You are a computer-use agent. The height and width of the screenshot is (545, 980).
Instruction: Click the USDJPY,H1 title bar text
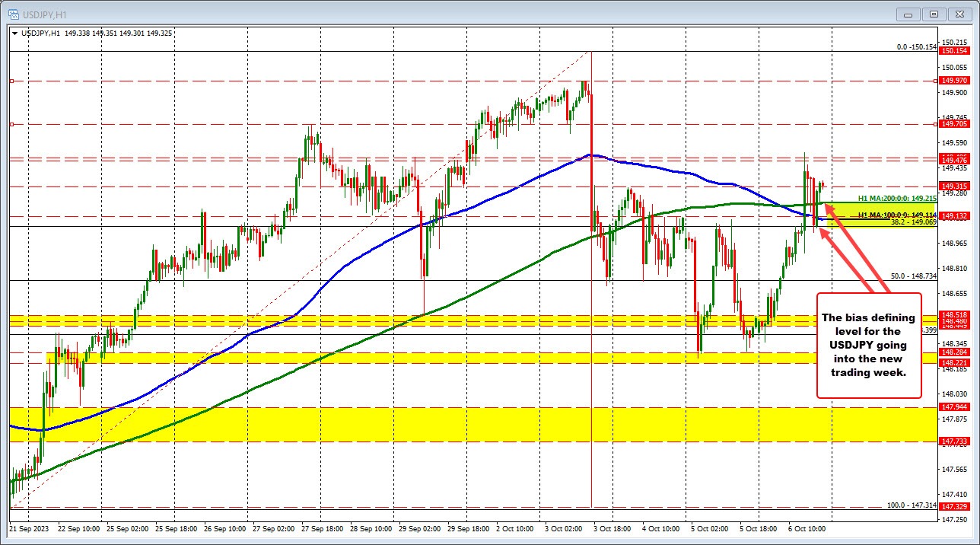pyautogui.click(x=46, y=14)
